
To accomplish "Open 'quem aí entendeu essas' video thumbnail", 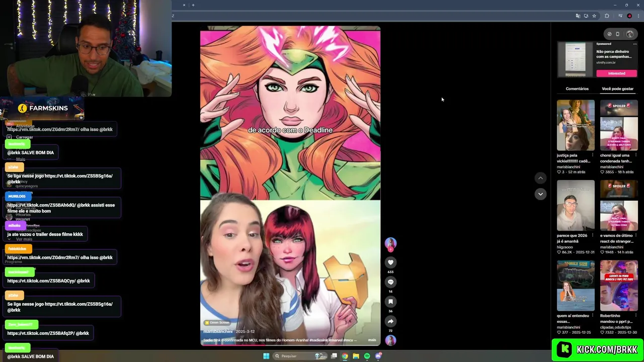I will pyautogui.click(x=576, y=286).
